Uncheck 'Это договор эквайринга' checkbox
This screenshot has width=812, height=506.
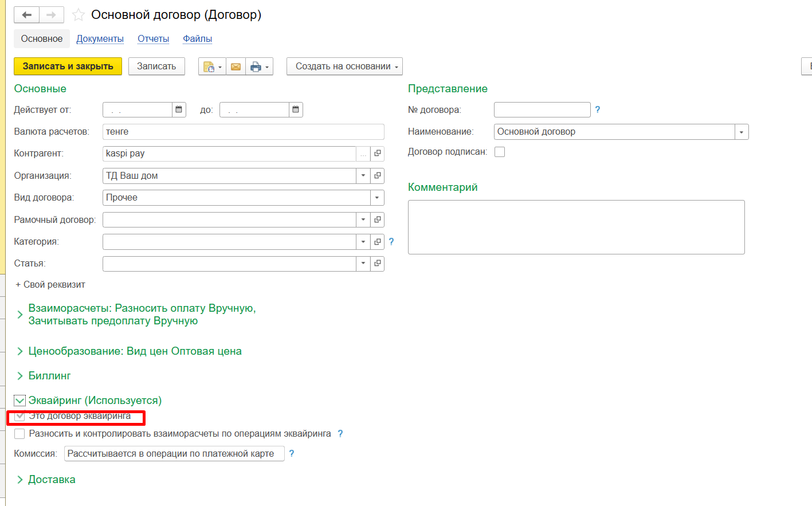click(x=20, y=416)
